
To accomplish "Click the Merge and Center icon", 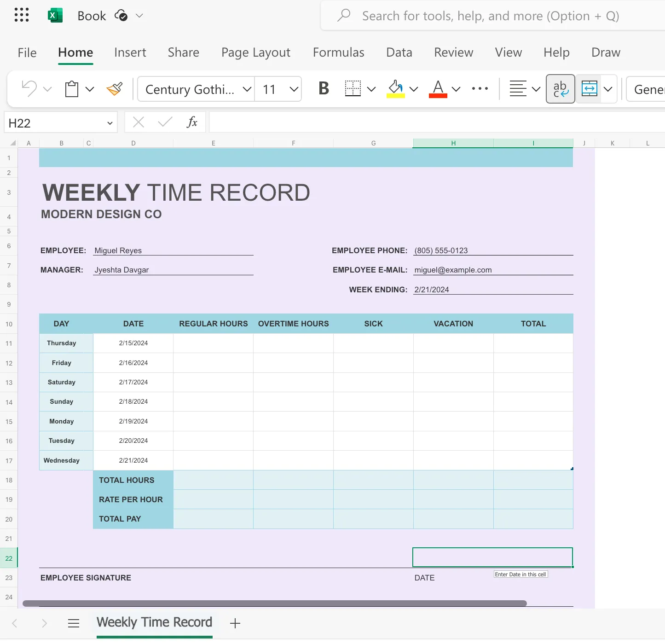I will coord(590,89).
